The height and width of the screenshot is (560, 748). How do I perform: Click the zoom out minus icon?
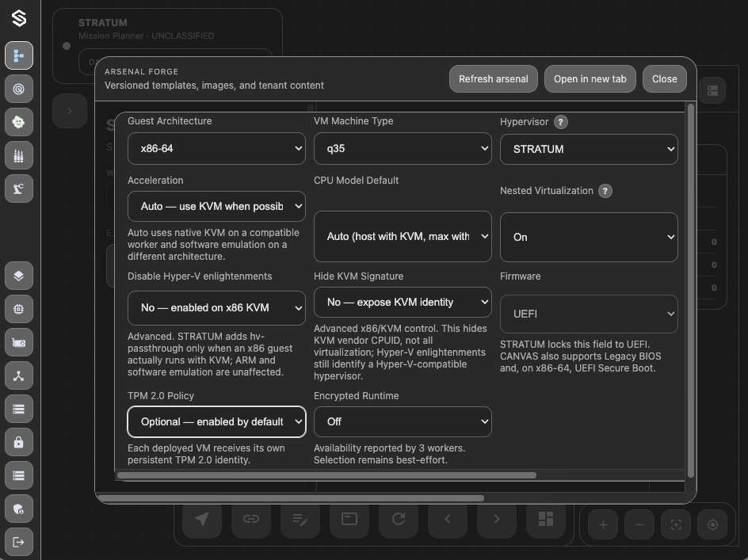click(639, 524)
